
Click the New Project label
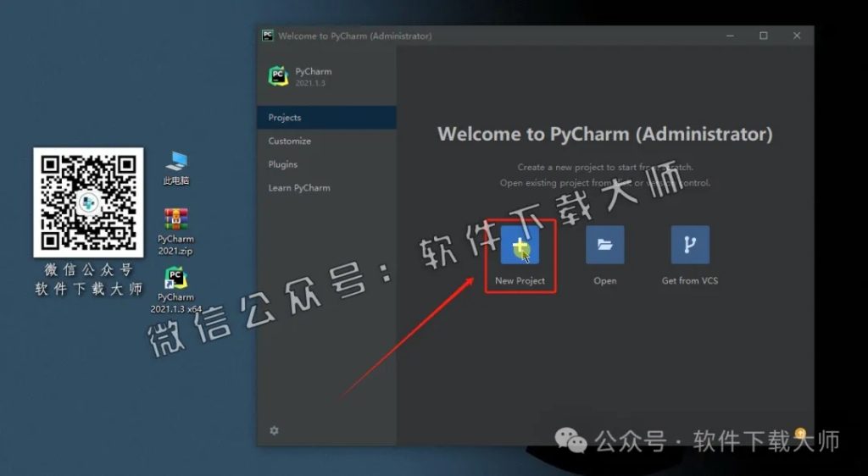(520, 281)
